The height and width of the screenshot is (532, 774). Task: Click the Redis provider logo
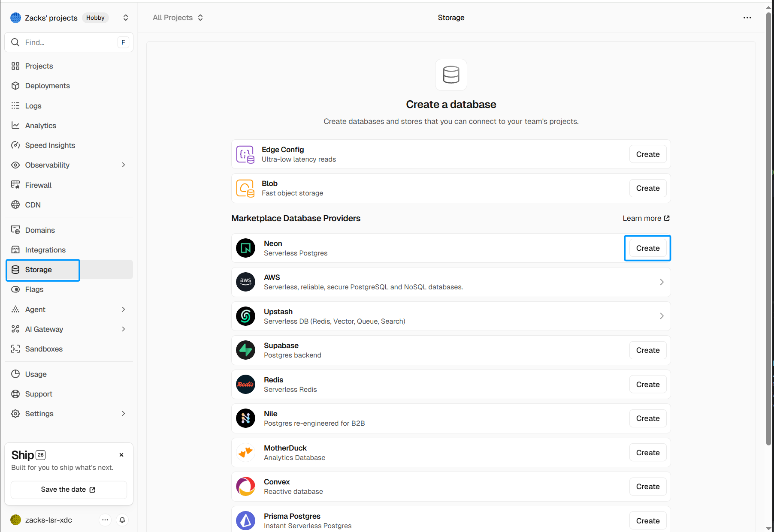[246, 385]
